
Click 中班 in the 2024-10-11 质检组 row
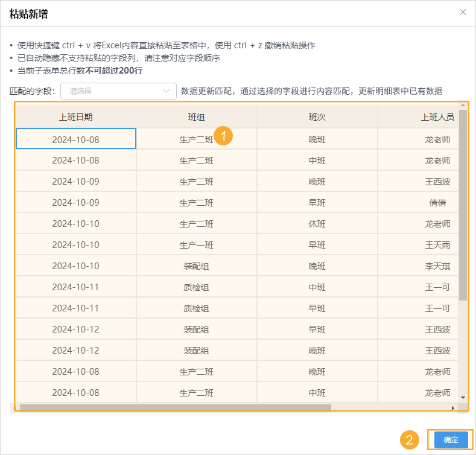317,287
